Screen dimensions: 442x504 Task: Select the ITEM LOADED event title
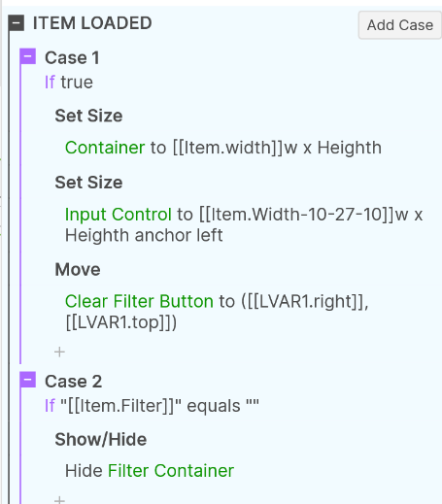(92, 23)
